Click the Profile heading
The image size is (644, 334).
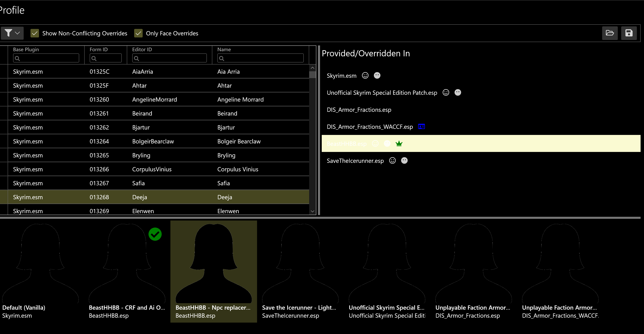12,10
